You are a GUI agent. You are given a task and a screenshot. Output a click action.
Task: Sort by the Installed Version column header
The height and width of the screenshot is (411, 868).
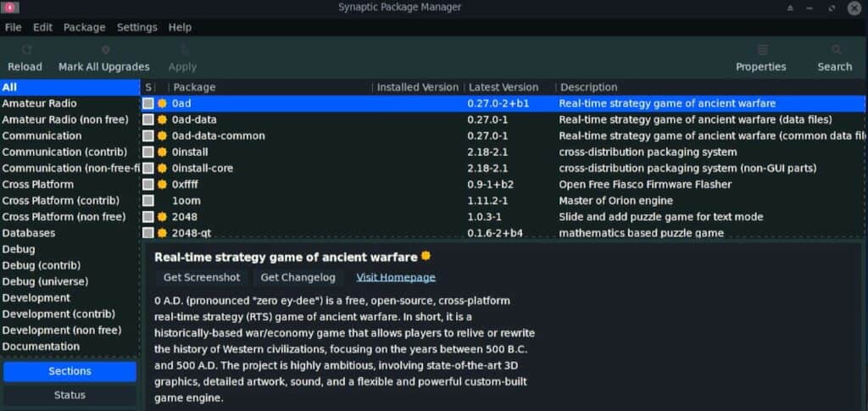(418, 87)
